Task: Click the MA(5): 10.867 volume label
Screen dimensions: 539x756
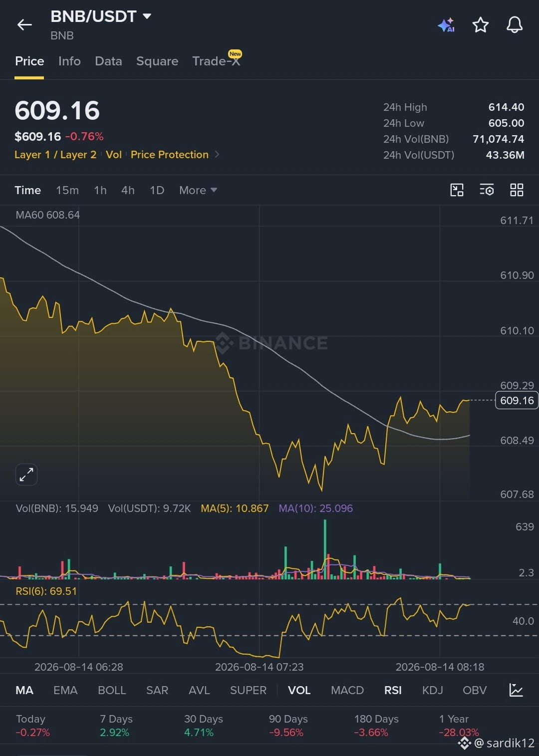Action: click(235, 508)
